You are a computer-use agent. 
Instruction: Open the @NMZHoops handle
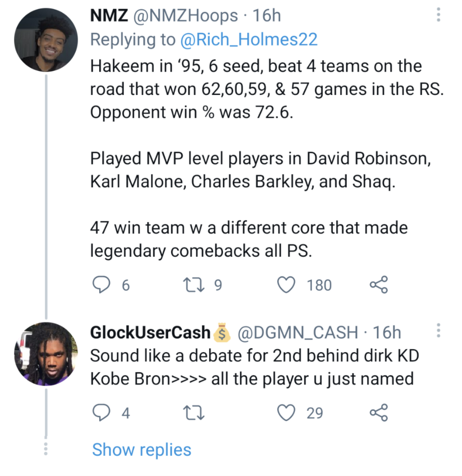[185, 16]
